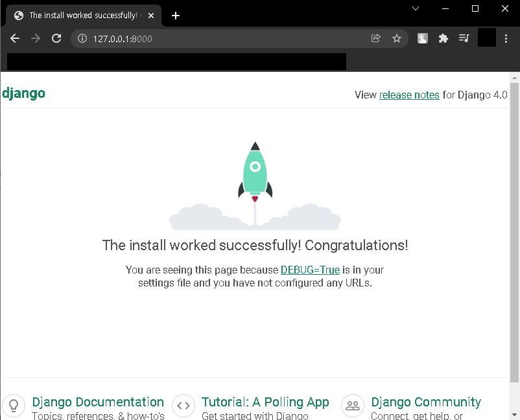Click 'Get started with Django' text
The height and width of the screenshot is (420, 520).
click(x=255, y=415)
